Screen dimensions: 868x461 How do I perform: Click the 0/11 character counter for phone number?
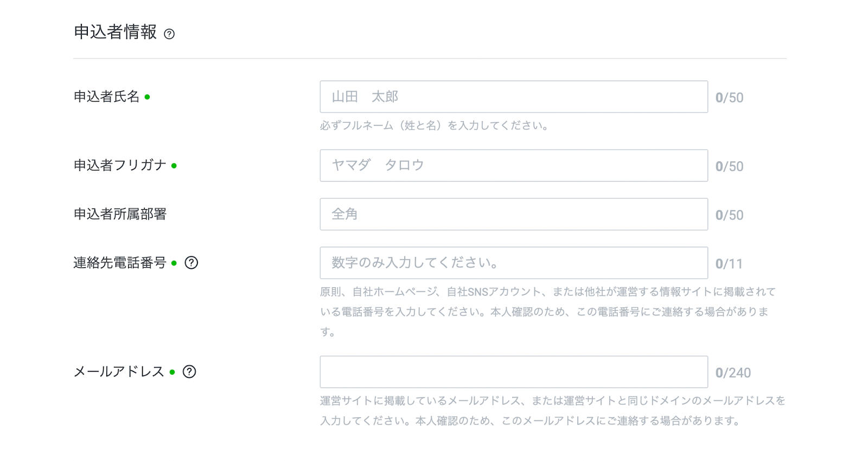click(729, 264)
